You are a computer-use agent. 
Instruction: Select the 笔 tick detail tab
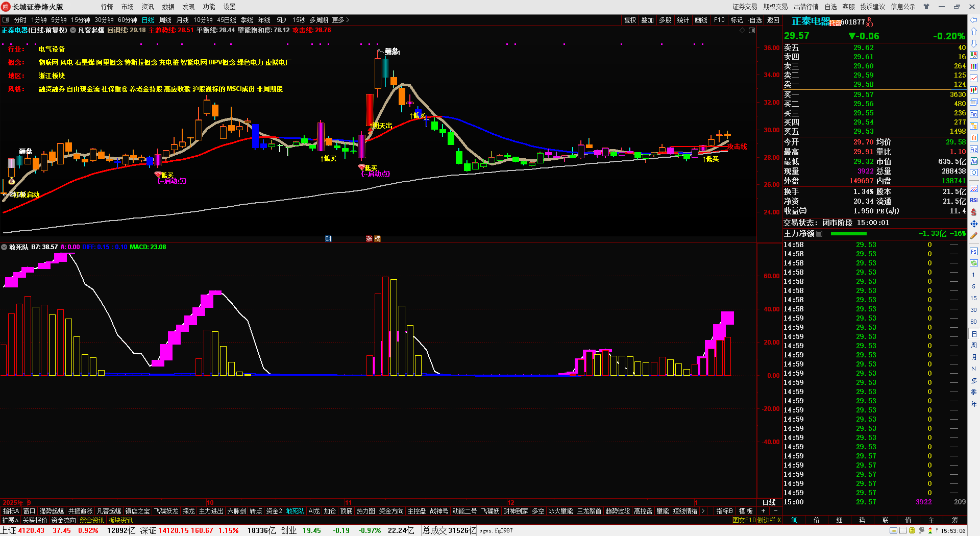point(794,520)
